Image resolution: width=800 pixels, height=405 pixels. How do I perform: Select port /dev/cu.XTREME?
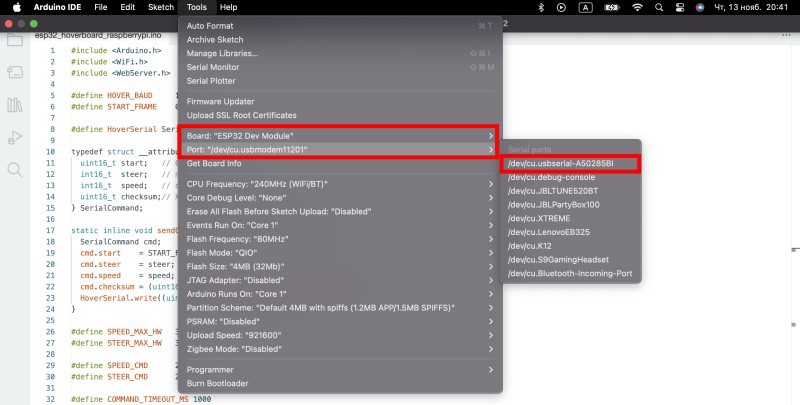(x=571, y=218)
